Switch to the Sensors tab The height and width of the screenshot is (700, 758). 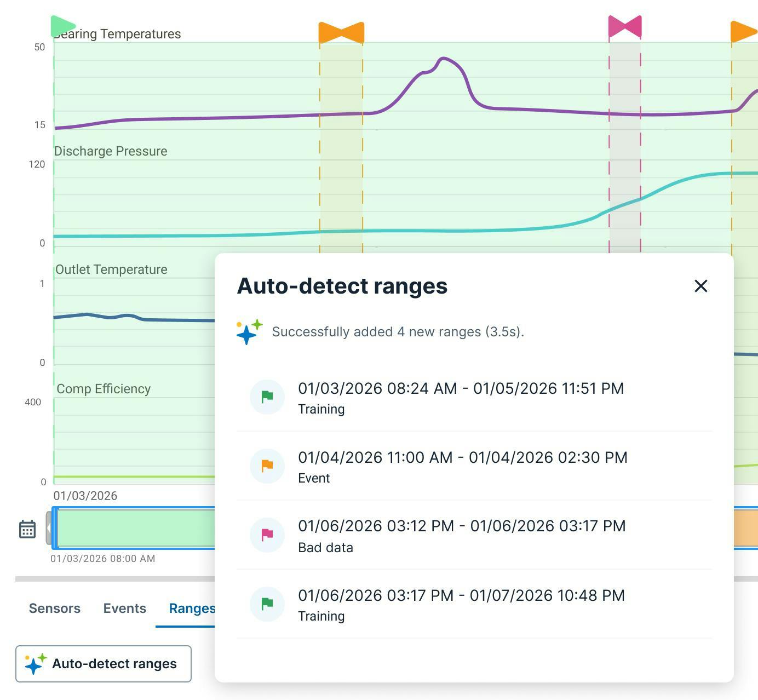(54, 608)
